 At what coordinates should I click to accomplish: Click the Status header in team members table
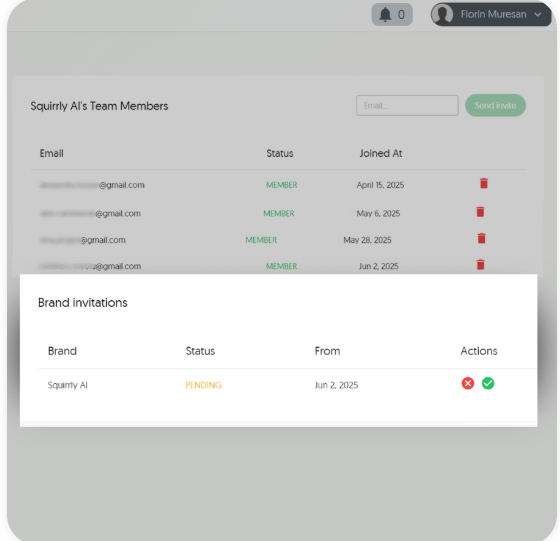[x=280, y=153]
